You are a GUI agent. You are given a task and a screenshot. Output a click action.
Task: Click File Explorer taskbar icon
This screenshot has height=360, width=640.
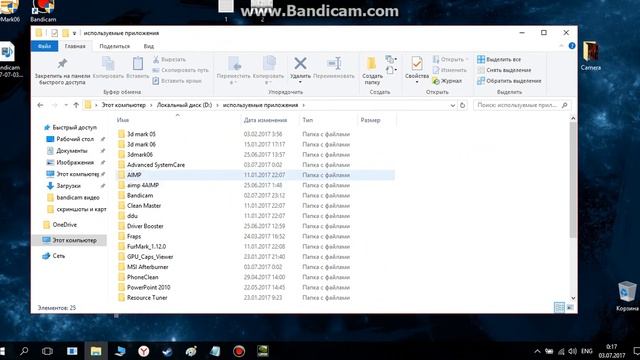click(x=96, y=351)
